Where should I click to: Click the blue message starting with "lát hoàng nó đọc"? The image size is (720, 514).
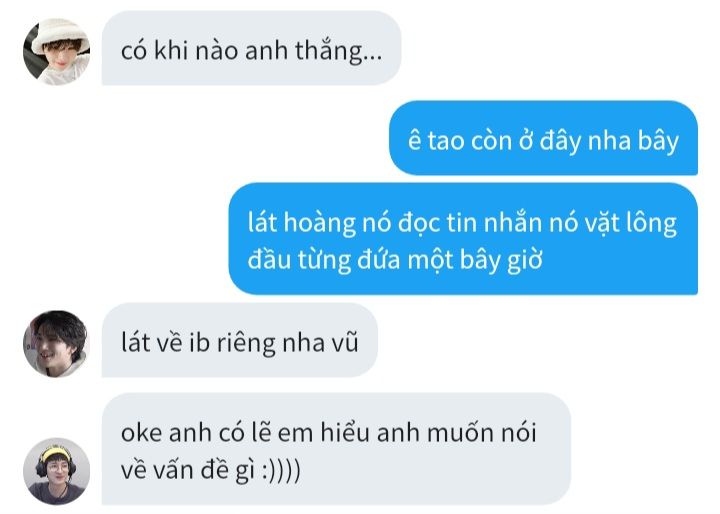point(463,239)
